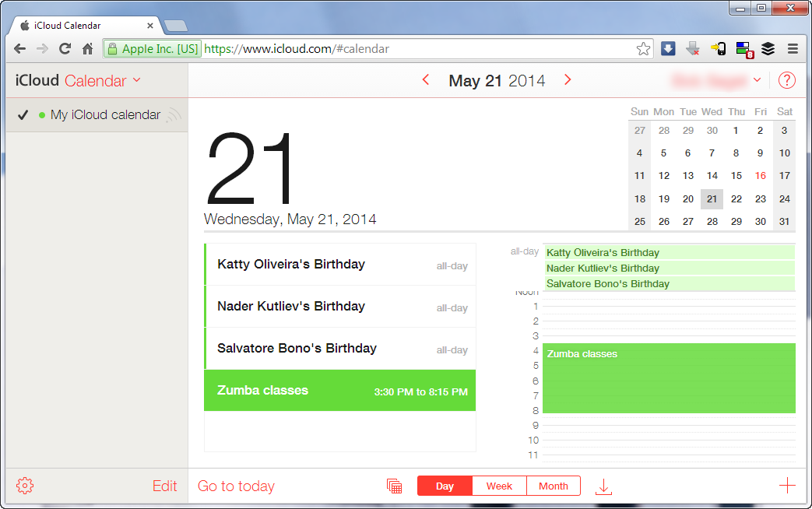Click Nader Kutliev's Birthday in all-day bar
The image size is (812, 509).
pyautogui.click(x=669, y=268)
